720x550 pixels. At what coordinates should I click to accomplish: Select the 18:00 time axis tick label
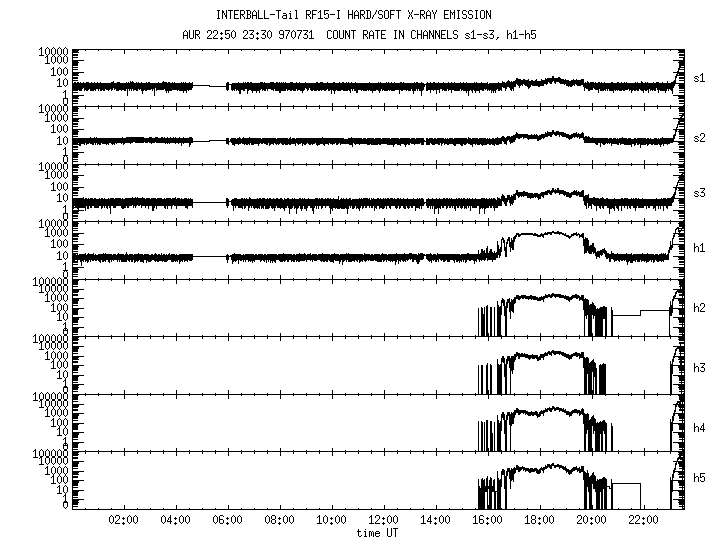click(x=539, y=521)
